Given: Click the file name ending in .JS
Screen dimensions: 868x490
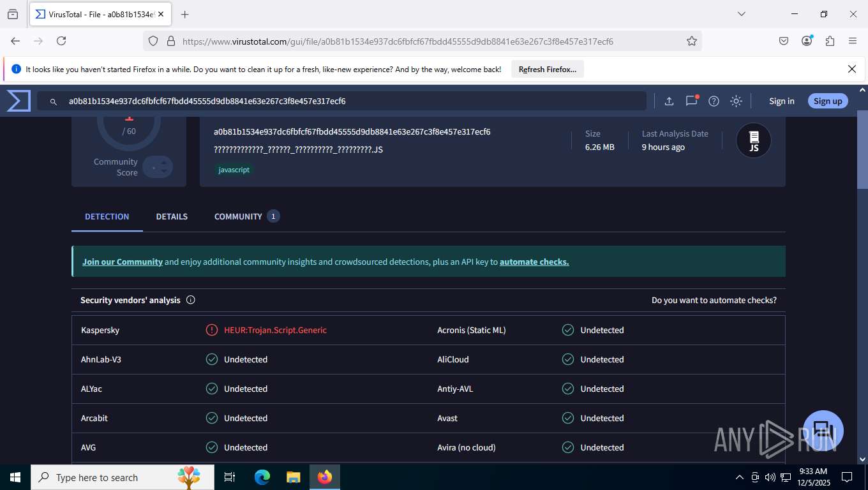Looking at the screenshot, I should 298,149.
